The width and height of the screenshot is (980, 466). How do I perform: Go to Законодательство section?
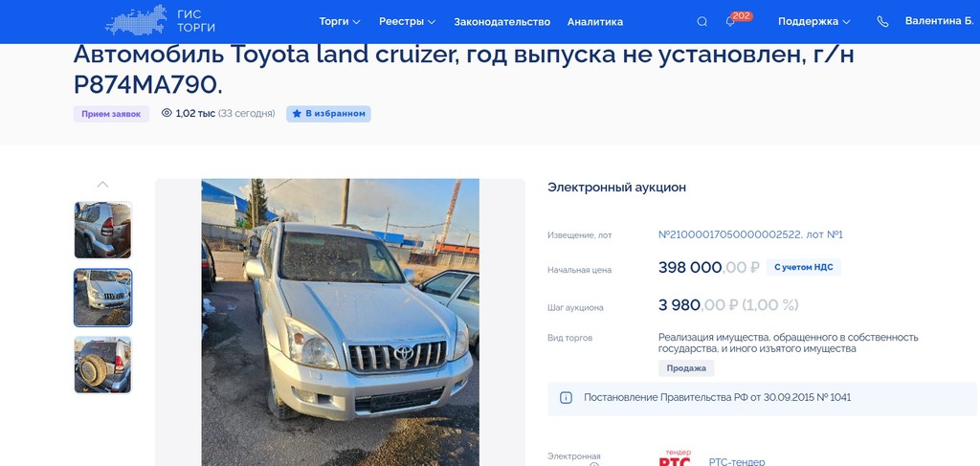tap(501, 22)
